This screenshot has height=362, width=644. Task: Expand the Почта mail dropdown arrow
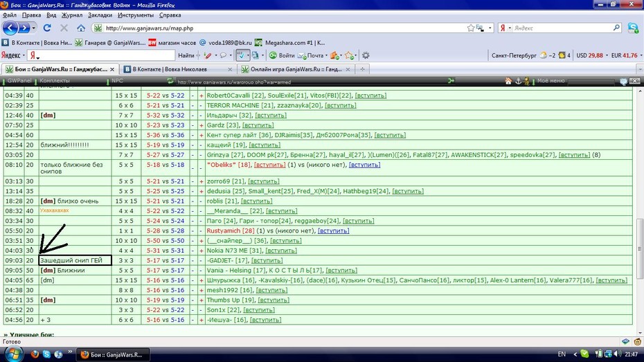(327, 55)
